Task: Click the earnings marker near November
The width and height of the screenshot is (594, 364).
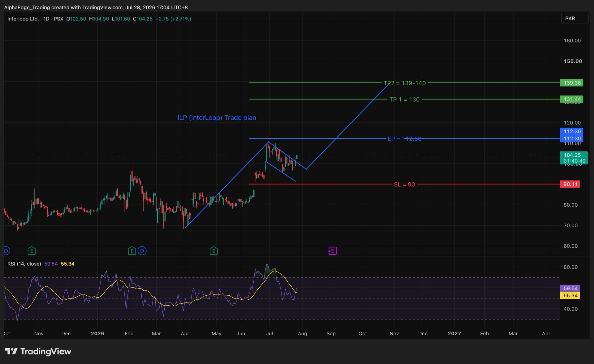Action: tap(32, 251)
